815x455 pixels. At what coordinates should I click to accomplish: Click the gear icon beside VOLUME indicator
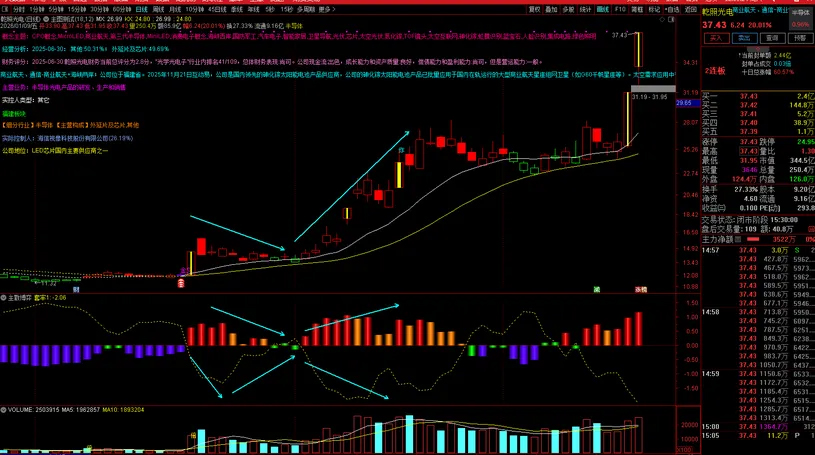[x=4, y=410]
